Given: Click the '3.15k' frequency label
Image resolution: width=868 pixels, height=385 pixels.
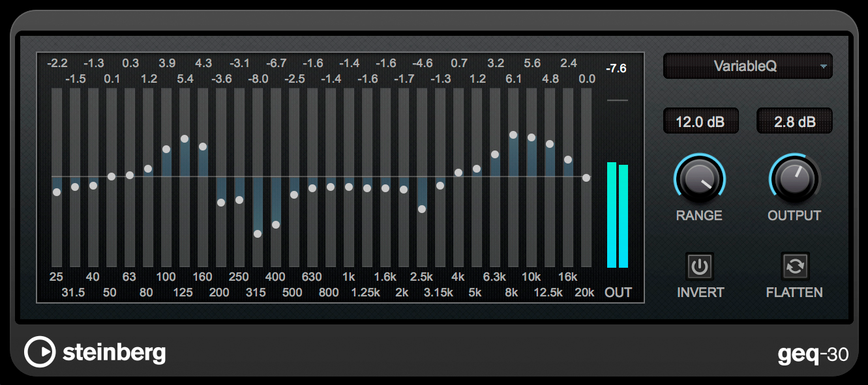Looking at the screenshot, I should (x=438, y=292).
